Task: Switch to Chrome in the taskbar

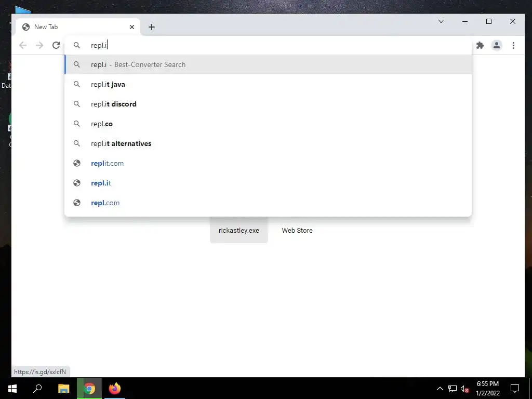Action: pos(89,389)
